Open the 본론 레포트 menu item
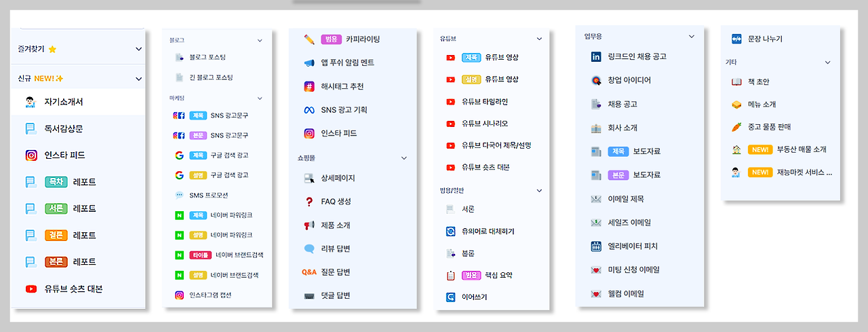Image resolution: width=868 pixels, height=332 pixels. pyautogui.click(x=79, y=261)
